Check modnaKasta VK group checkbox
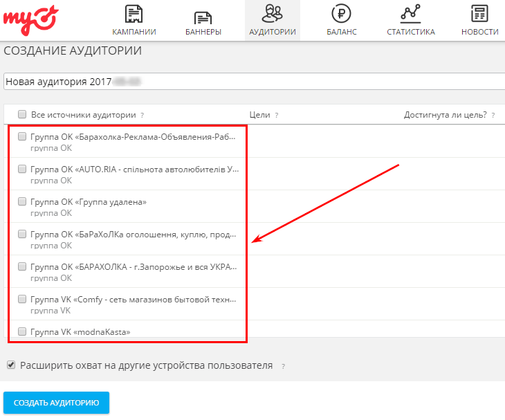 point(22,331)
